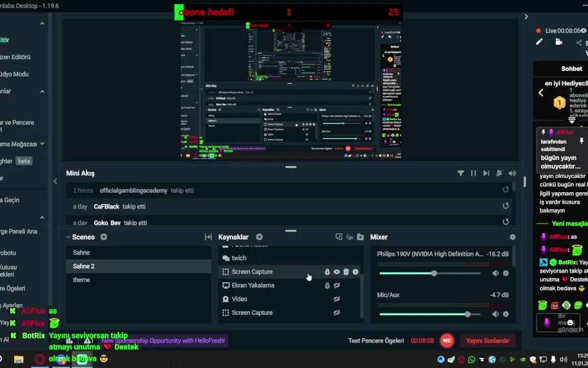Screen dimensions: 588x368
Task: Hide the selected Screen Capture source
Action: click(x=337, y=272)
